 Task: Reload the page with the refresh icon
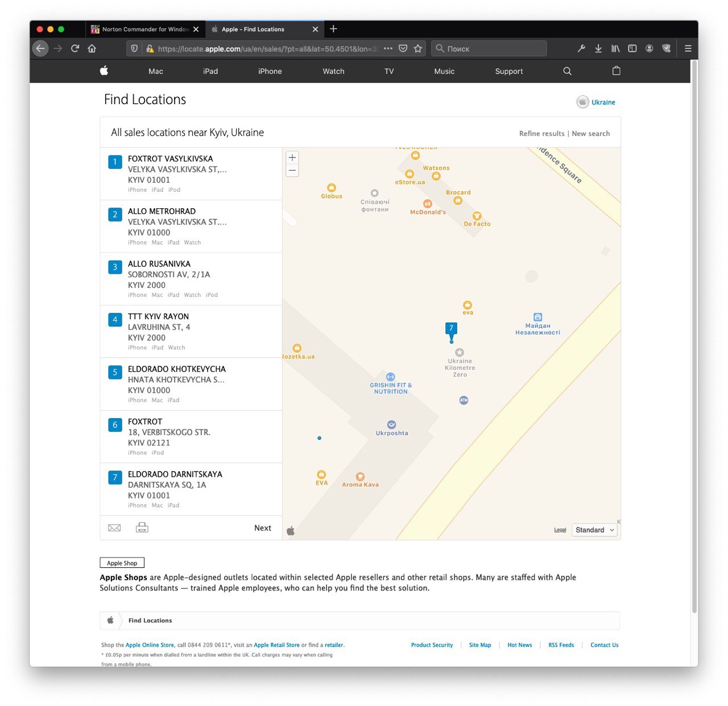[75, 49]
